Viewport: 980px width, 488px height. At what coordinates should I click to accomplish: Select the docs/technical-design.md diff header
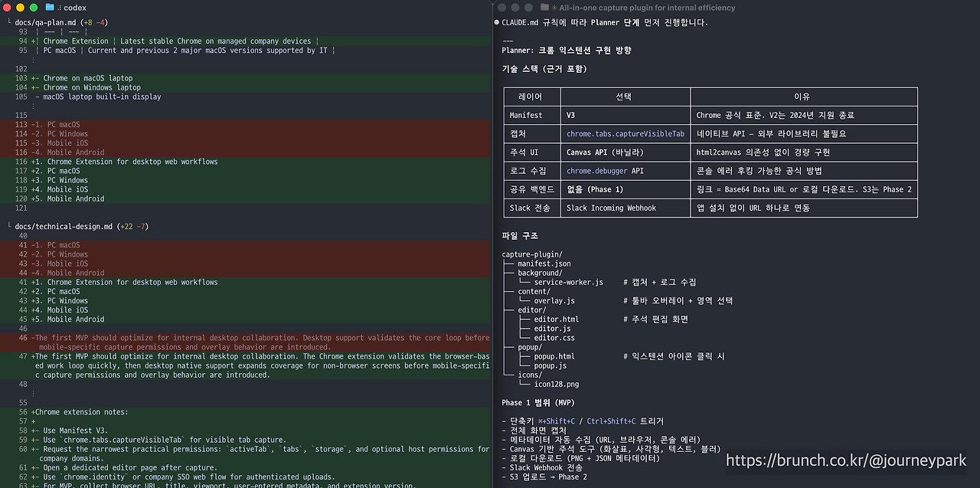[x=81, y=227]
